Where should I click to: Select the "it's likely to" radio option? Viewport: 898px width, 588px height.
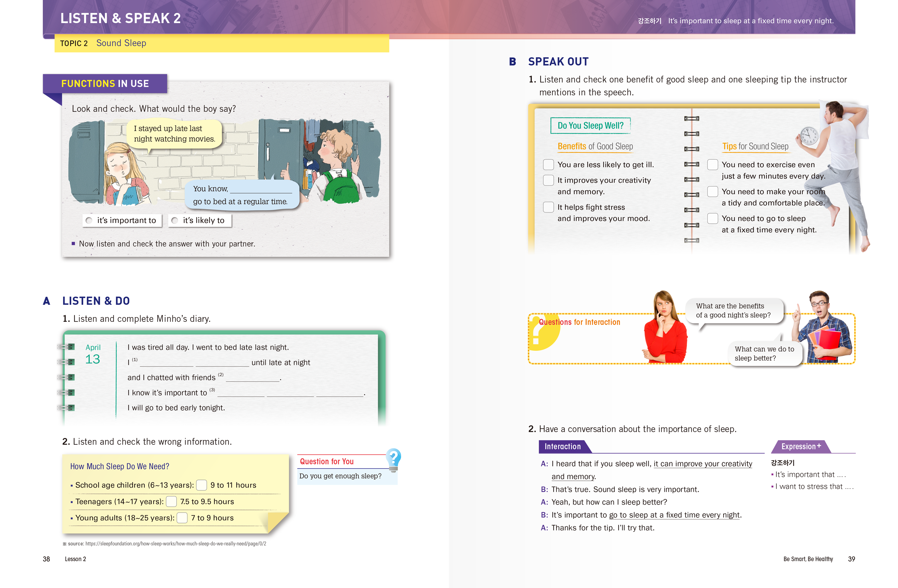click(x=175, y=220)
